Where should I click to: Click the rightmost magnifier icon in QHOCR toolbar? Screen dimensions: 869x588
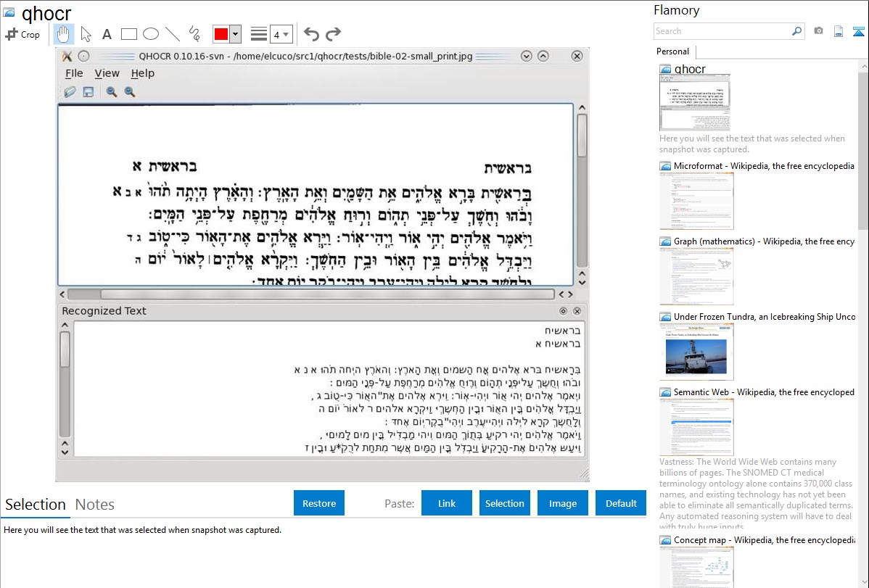(130, 92)
